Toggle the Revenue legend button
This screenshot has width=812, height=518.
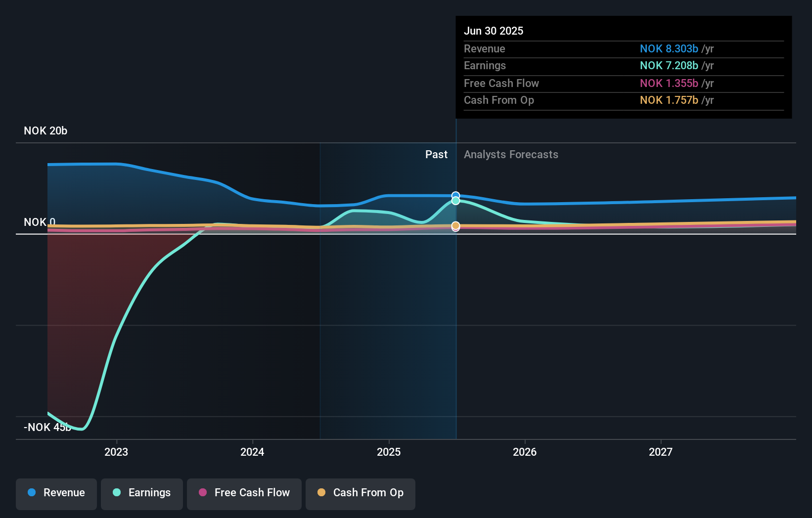pos(56,493)
